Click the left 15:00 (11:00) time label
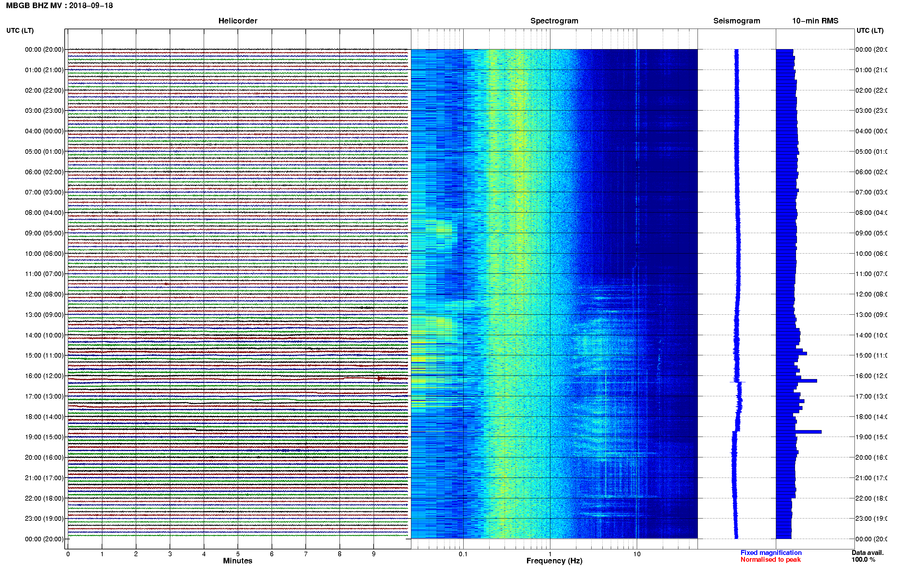Viewport: 924px width, 578px height. point(44,356)
